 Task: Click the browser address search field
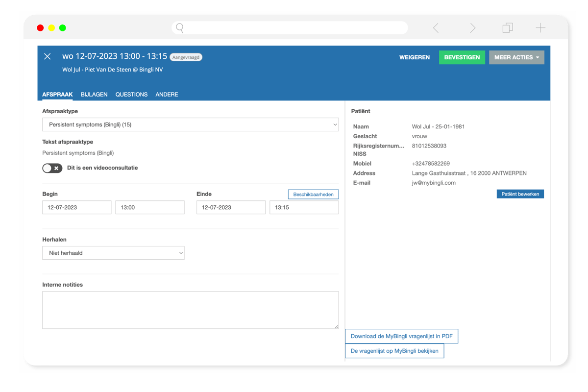point(290,28)
